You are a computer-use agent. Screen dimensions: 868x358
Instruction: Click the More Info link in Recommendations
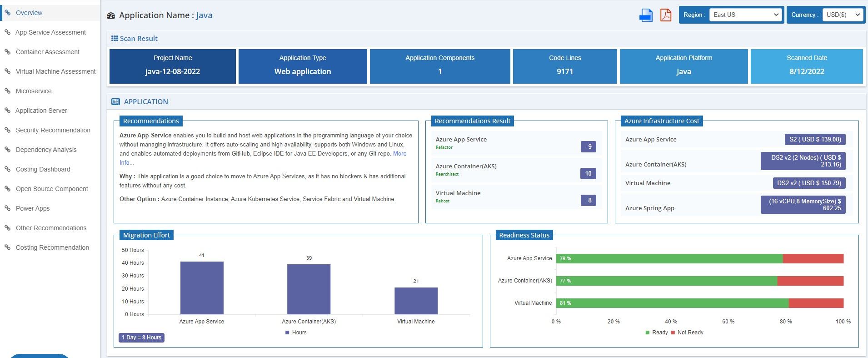tap(399, 154)
